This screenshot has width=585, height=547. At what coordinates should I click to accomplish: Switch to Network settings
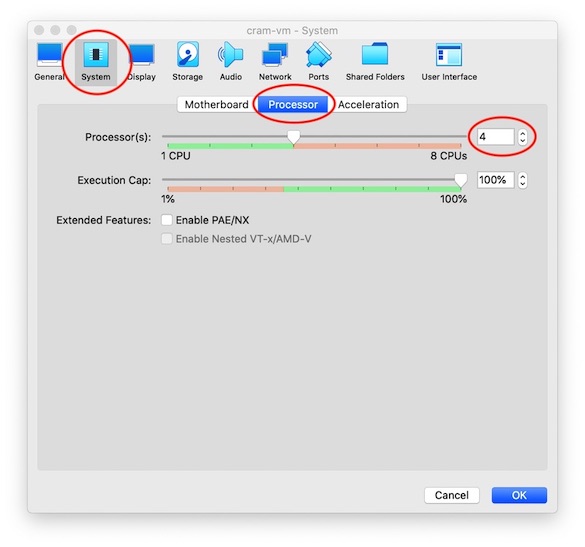[275, 62]
